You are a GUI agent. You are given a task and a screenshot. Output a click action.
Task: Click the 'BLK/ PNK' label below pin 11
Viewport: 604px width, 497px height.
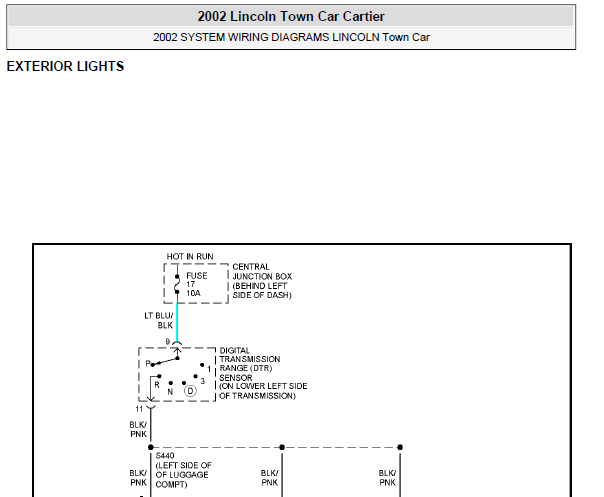pos(138,430)
